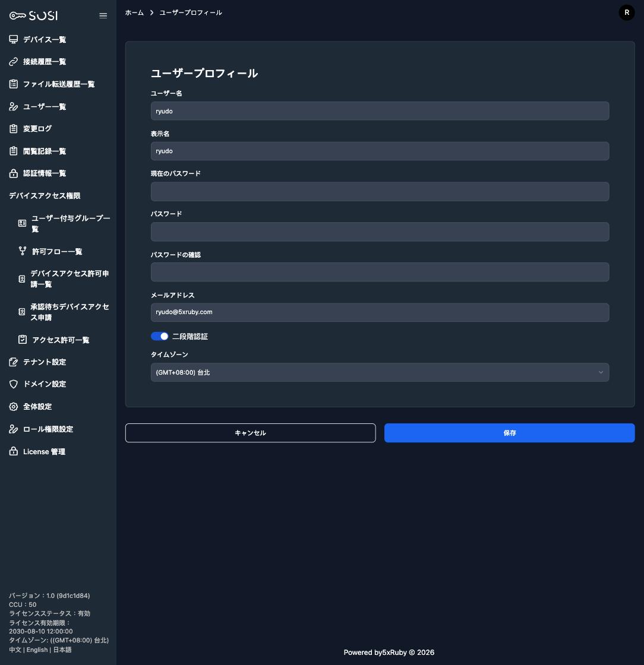Focus the 表示名 input field
644x665 pixels.
coord(380,151)
